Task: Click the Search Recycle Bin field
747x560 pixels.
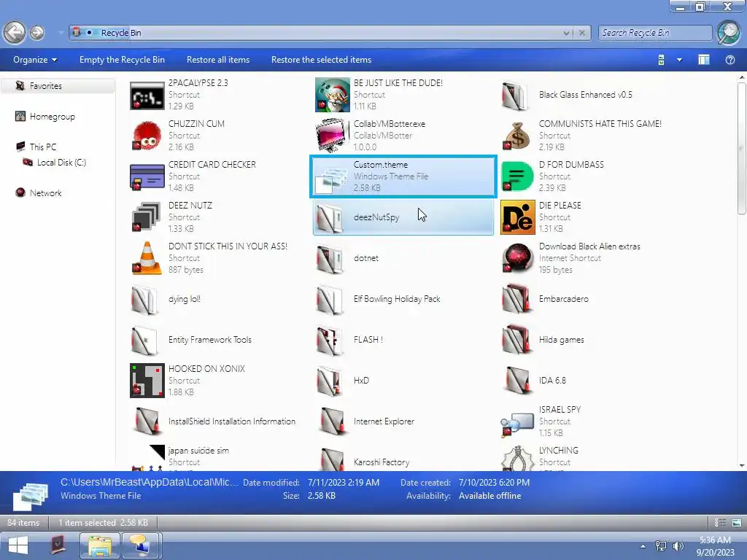Action: coord(655,33)
